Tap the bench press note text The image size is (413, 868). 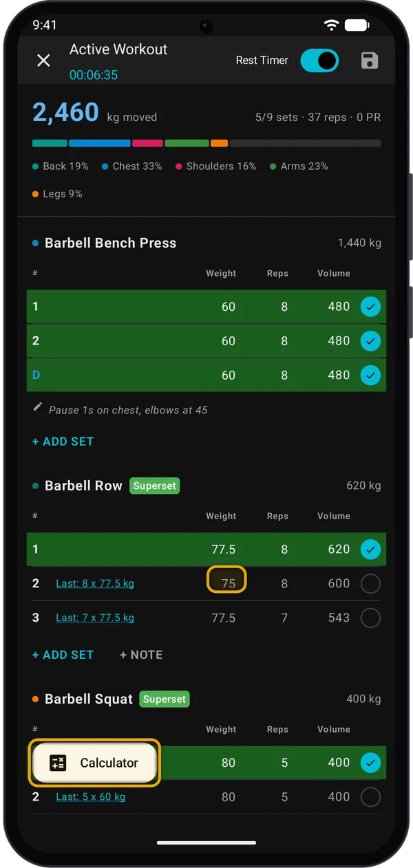128,410
